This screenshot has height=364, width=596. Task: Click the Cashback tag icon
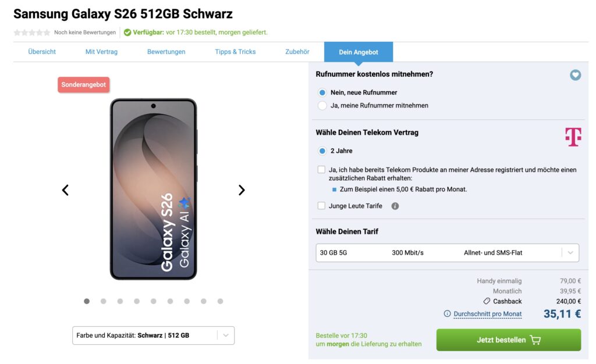click(x=487, y=301)
